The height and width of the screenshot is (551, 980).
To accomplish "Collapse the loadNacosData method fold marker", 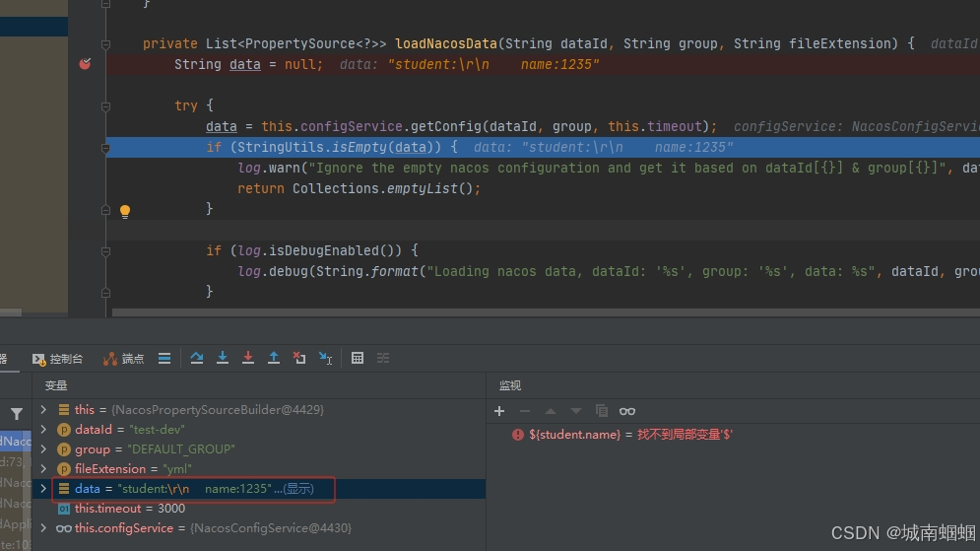I will click(105, 44).
